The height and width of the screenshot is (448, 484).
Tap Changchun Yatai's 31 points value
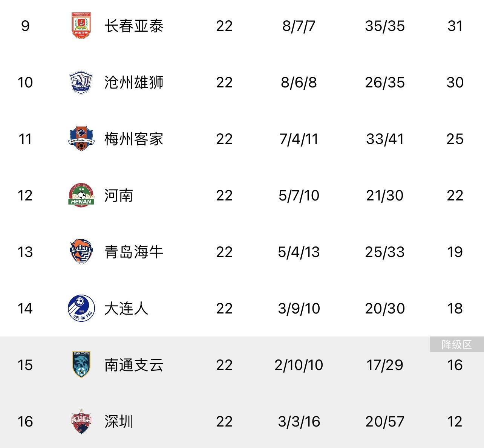[455, 26]
